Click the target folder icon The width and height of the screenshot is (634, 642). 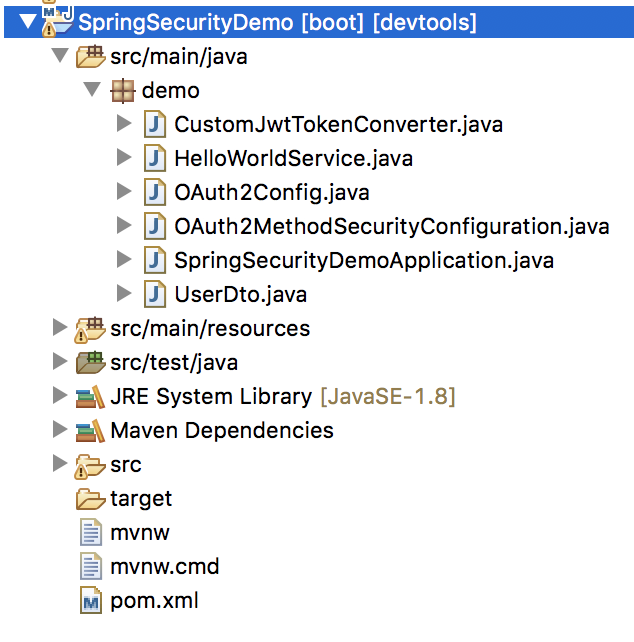(x=91, y=498)
